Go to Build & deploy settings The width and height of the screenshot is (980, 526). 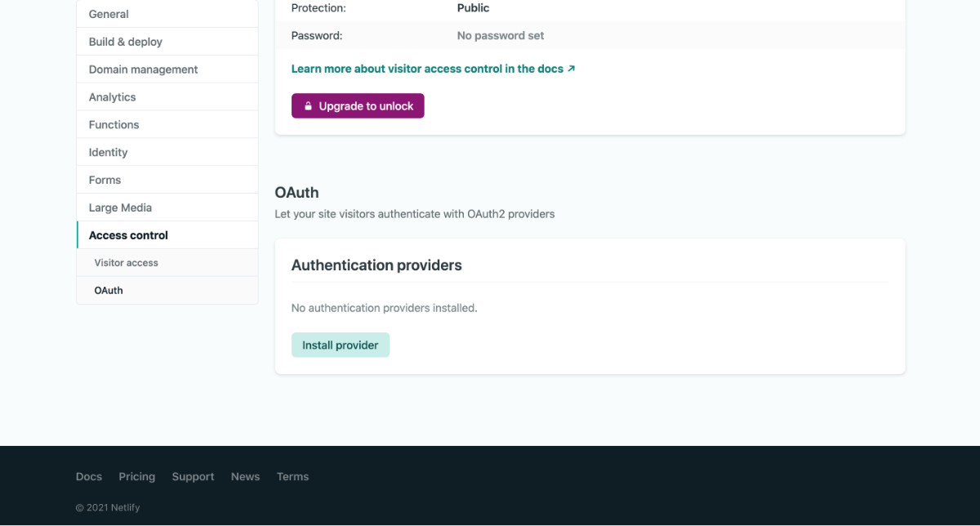[x=126, y=42]
